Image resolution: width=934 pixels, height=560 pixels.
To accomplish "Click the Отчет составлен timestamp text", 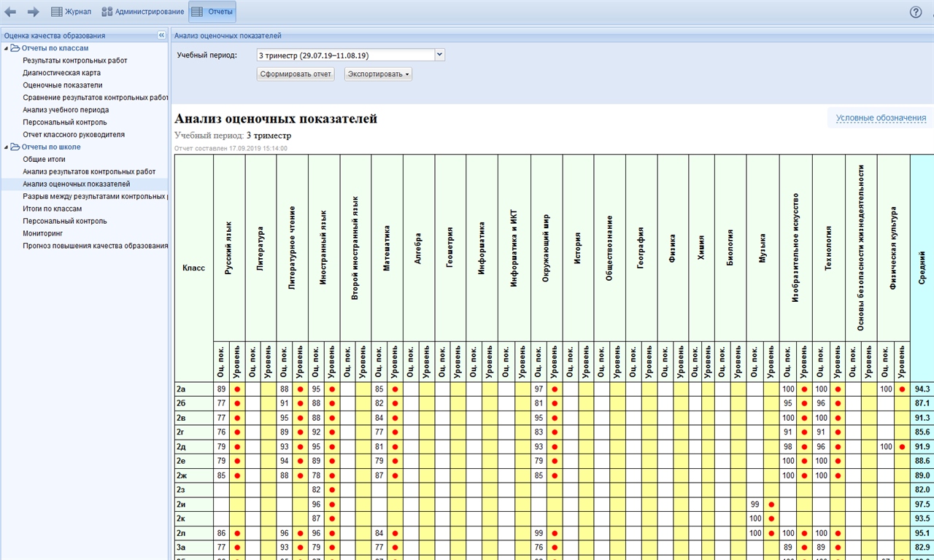I will coord(231,148).
